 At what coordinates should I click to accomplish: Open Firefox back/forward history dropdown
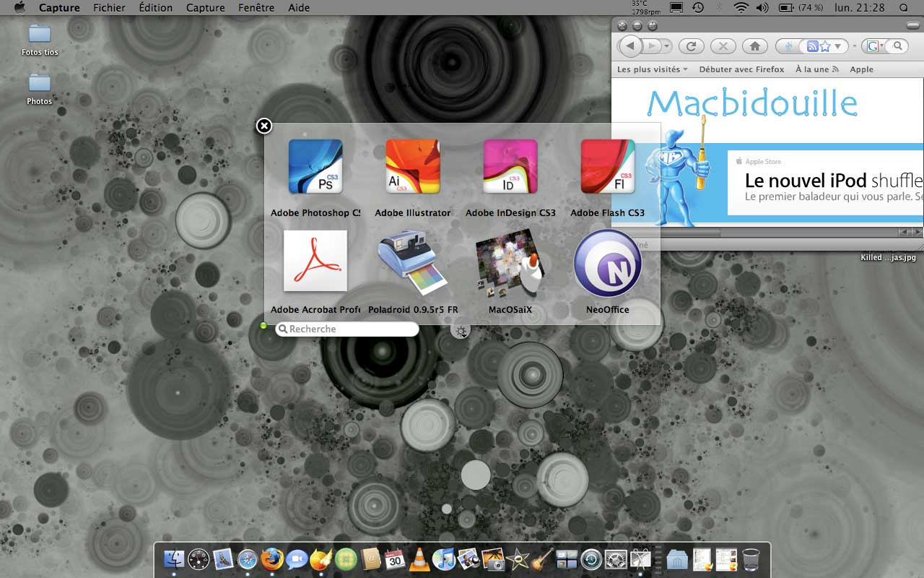(x=667, y=46)
